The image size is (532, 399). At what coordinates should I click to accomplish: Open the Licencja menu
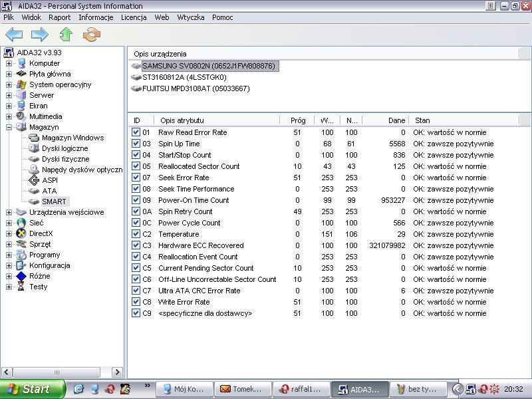coord(134,17)
